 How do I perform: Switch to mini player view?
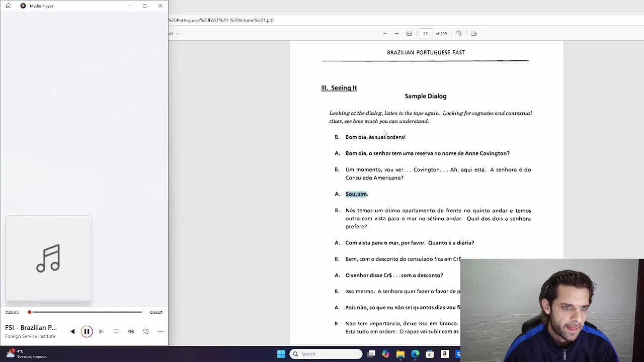[x=146, y=332]
